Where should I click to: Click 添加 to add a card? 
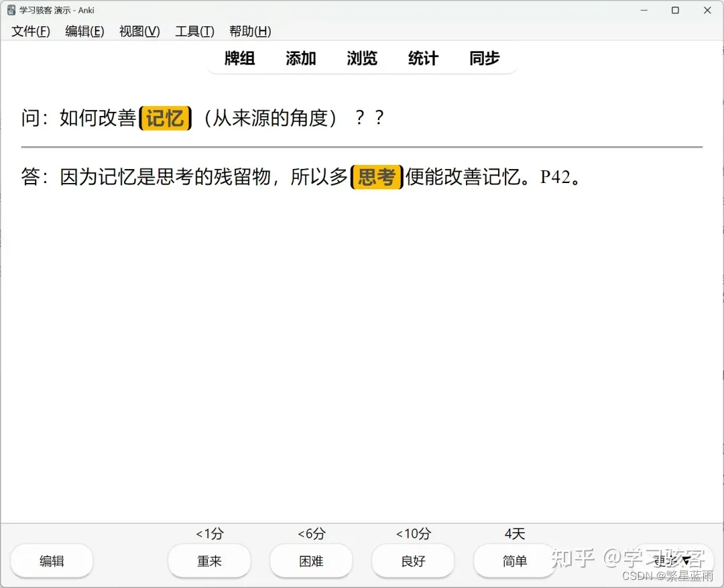300,58
